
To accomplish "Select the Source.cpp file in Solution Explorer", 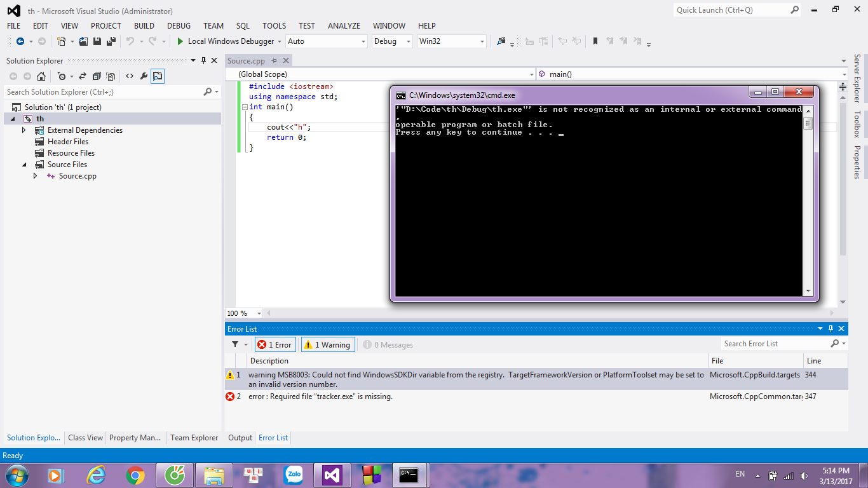I will 78,176.
